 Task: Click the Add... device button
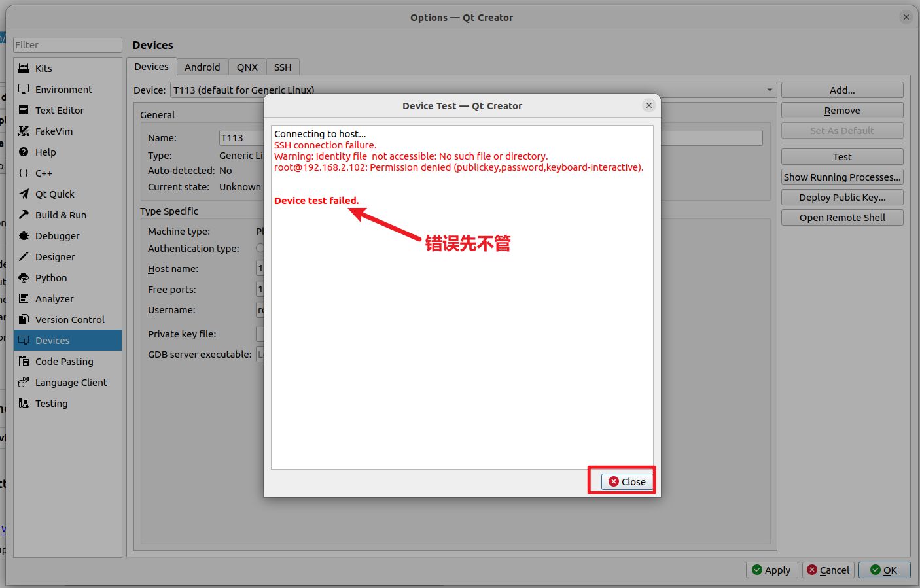(842, 90)
